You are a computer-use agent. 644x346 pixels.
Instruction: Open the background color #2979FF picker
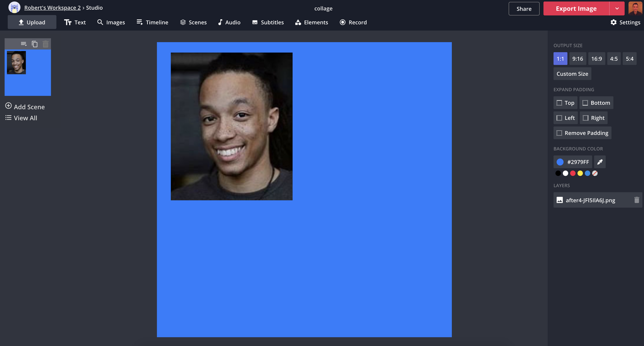pyautogui.click(x=573, y=162)
